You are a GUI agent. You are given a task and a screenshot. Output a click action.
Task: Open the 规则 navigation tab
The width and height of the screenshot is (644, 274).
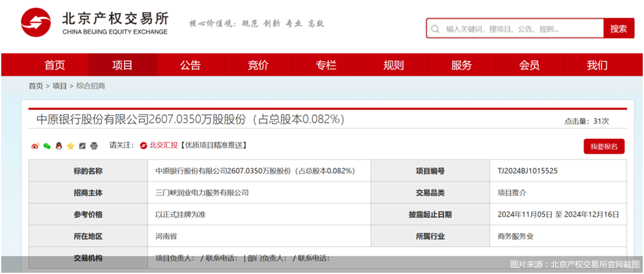click(x=394, y=65)
